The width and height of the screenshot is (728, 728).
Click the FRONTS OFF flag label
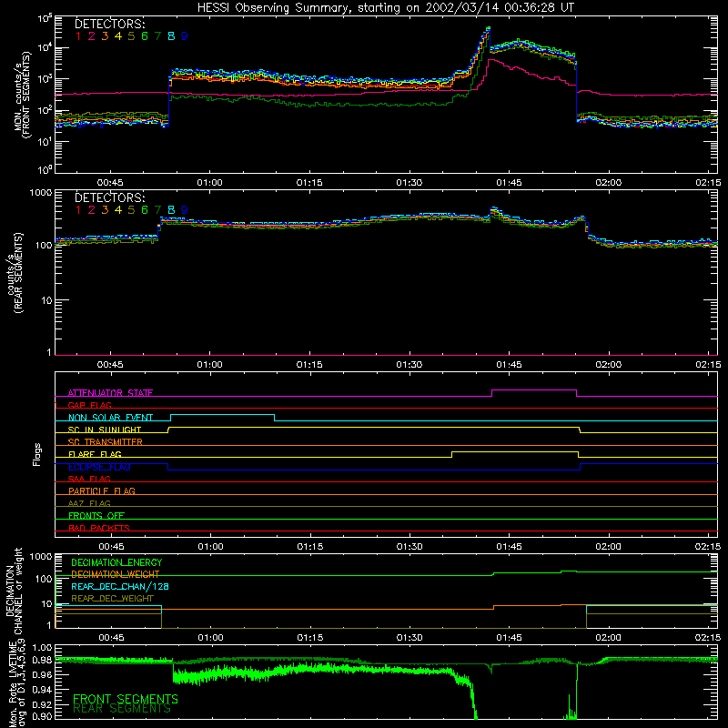click(x=96, y=515)
